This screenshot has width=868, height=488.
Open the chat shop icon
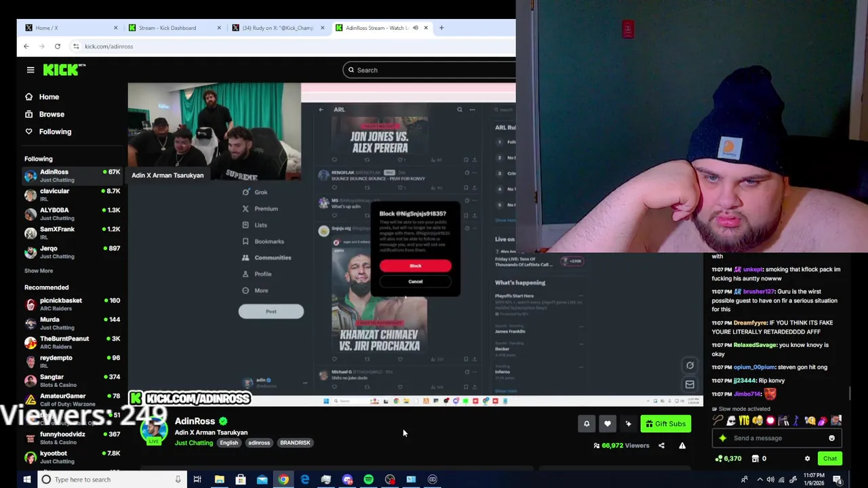755,459
